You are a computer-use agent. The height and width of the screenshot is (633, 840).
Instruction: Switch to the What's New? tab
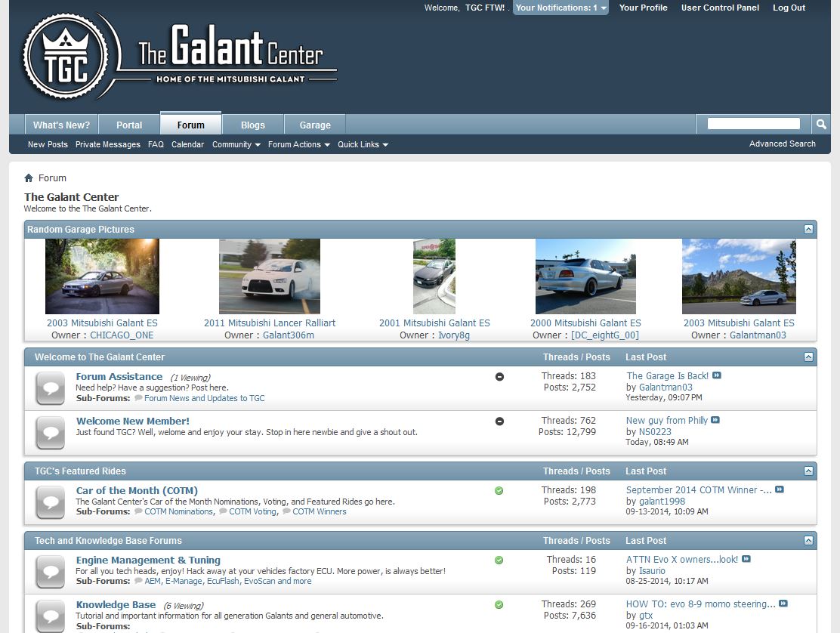tap(62, 125)
